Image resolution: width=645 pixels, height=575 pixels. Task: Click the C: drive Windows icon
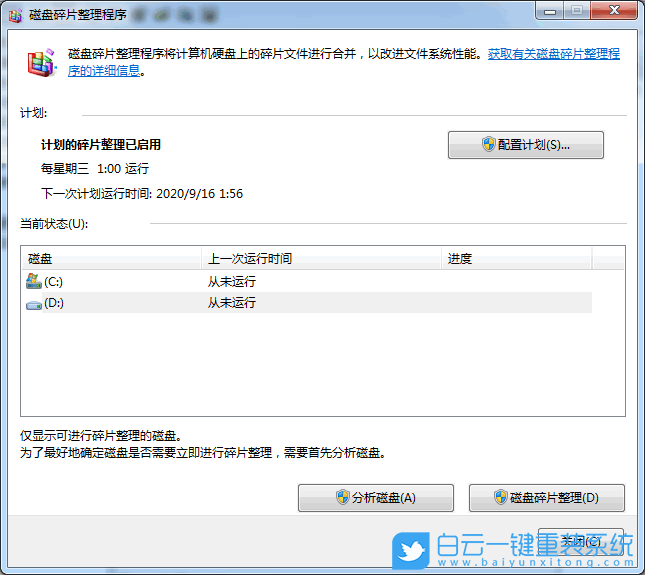coord(34,281)
